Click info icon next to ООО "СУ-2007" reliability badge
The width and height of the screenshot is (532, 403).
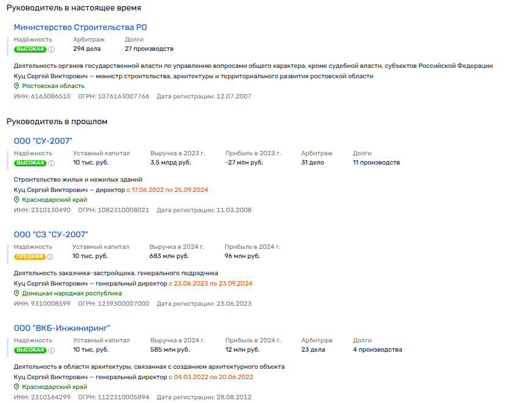pyautogui.click(x=51, y=163)
